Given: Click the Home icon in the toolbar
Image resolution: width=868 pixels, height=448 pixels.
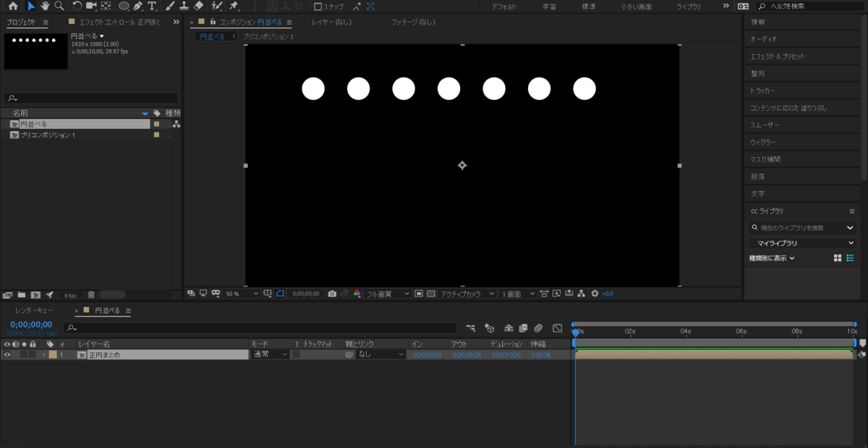Looking at the screenshot, I should [13, 6].
